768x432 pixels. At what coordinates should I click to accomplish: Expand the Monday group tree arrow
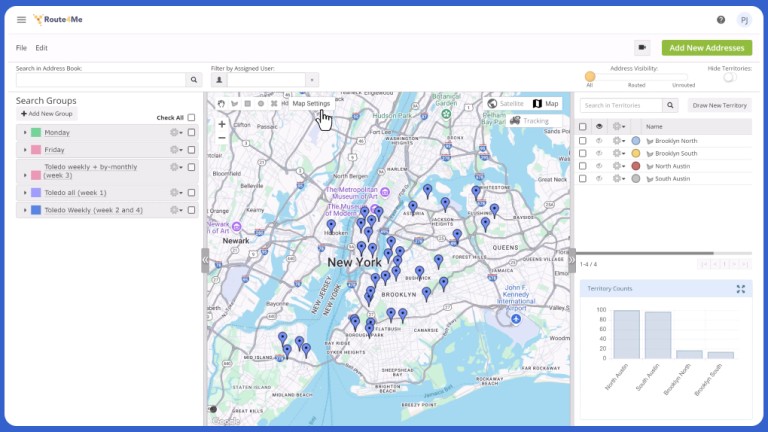pos(25,132)
